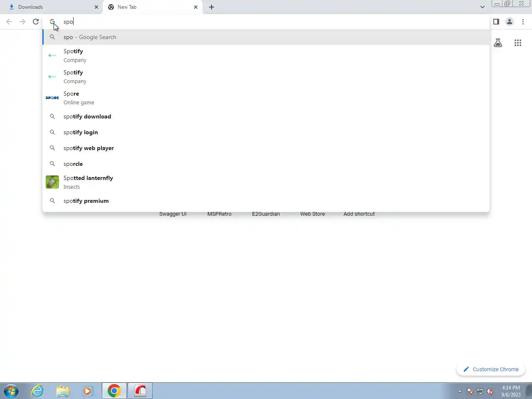Screen dimensions: 532x399
Task: Open the Chrome profile avatar
Action: (510, 22)
